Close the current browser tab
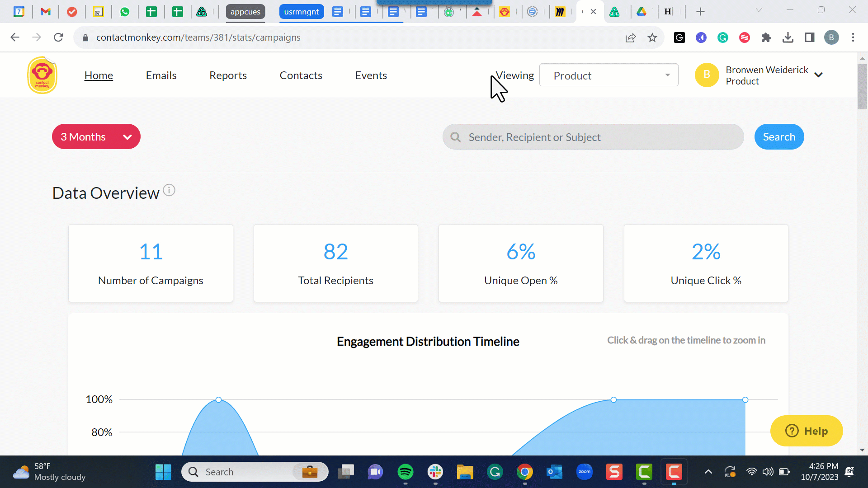 pos(593,12)
